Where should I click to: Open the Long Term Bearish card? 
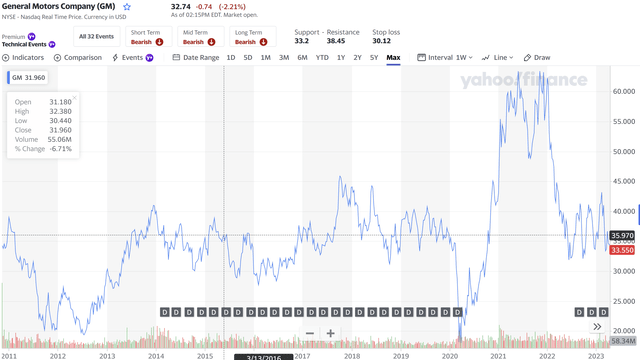coord(253,36)
